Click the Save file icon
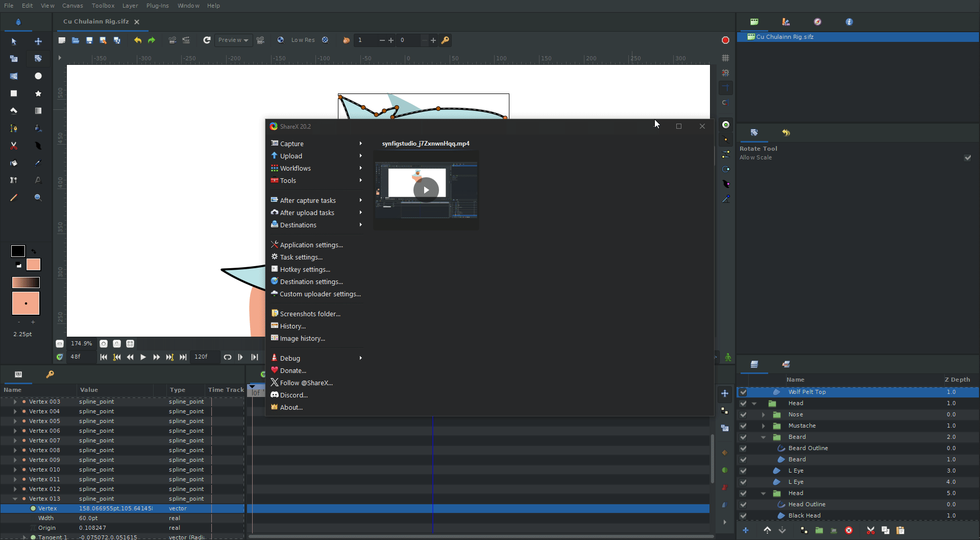This screenshot has height=540, width=980. (x=89, y=40)
